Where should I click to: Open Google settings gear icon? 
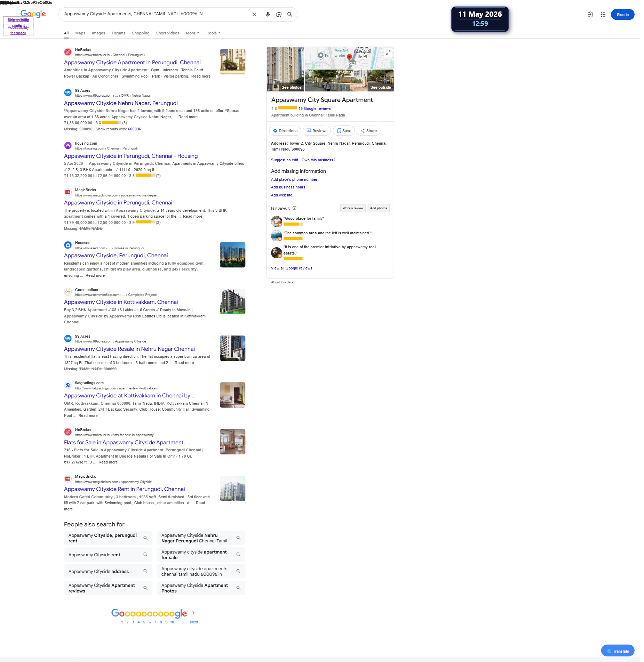(x=590, y=15)
